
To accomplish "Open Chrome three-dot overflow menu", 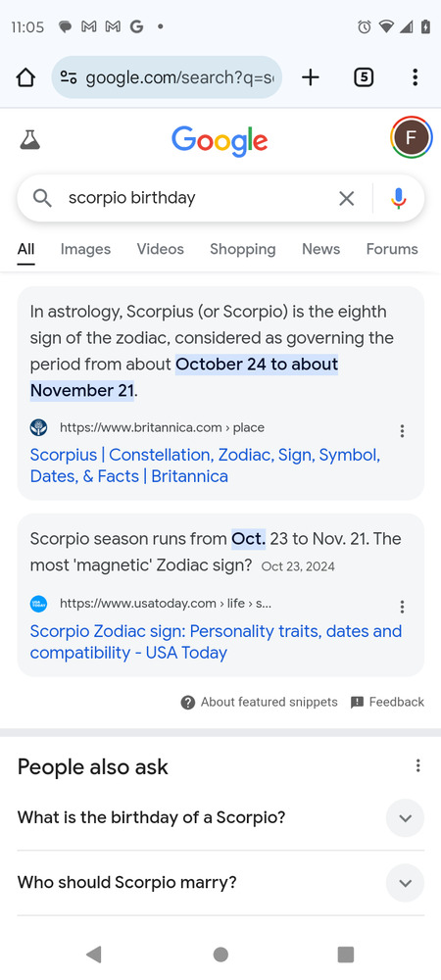I will pyautogui.click(x=415, y=77).
